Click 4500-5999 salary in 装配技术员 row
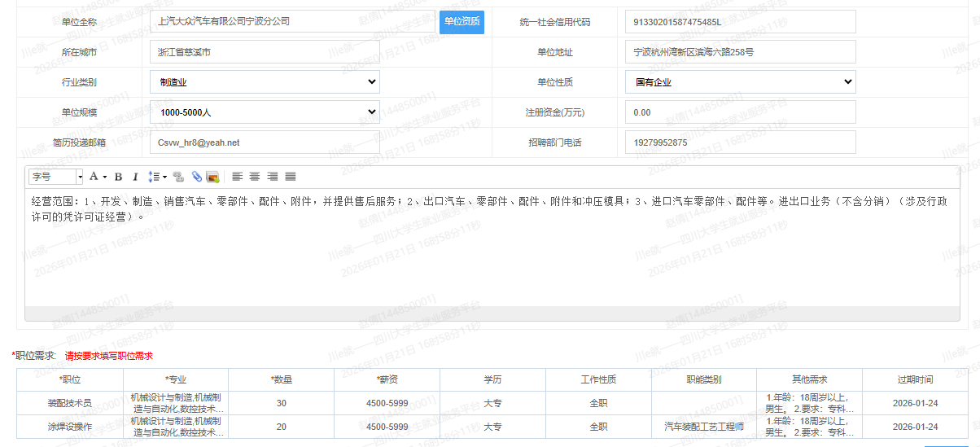This screenshot has height=447, width=980. [387, 403]
